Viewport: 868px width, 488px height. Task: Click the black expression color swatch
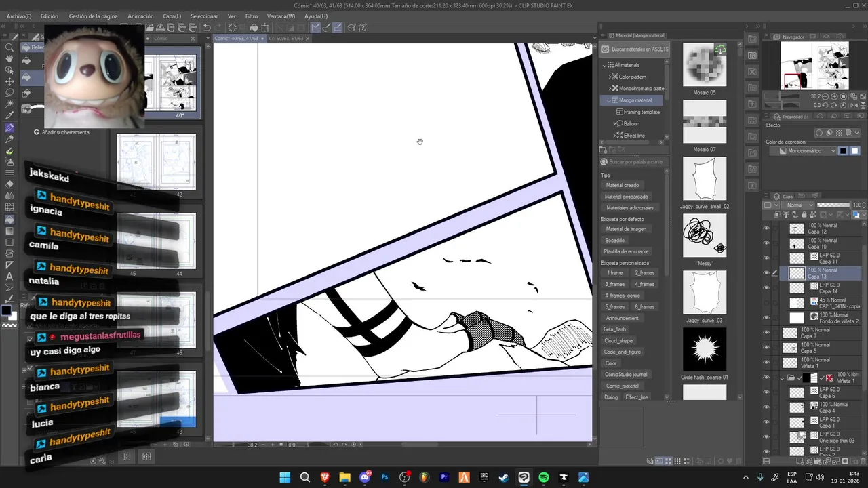coord(843,151)
